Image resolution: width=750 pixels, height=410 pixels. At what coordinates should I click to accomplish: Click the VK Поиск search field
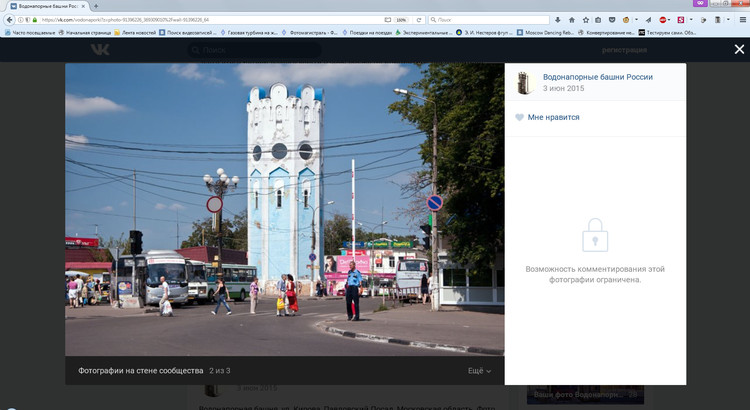click(x=254, y=50)
